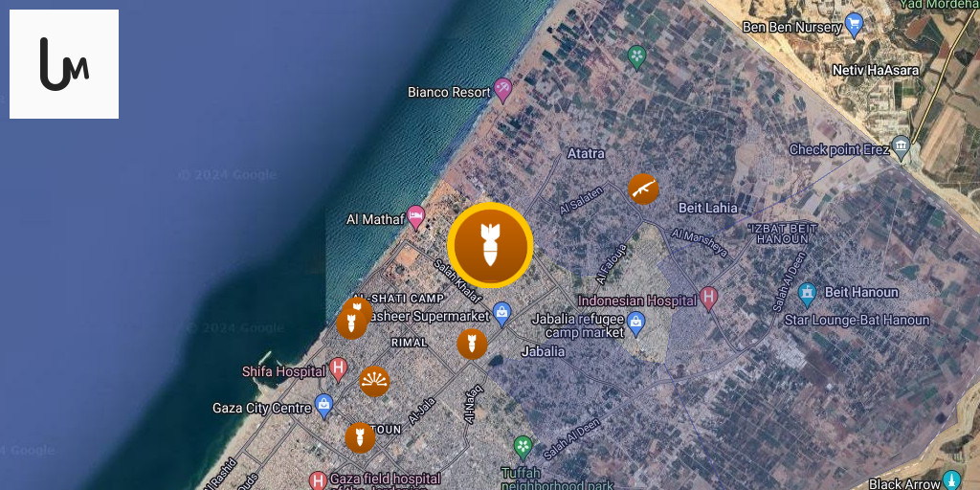Click the UM logo in corner
Image resolution: width=980 pixels, height=490 pixels.
point(64,64)
